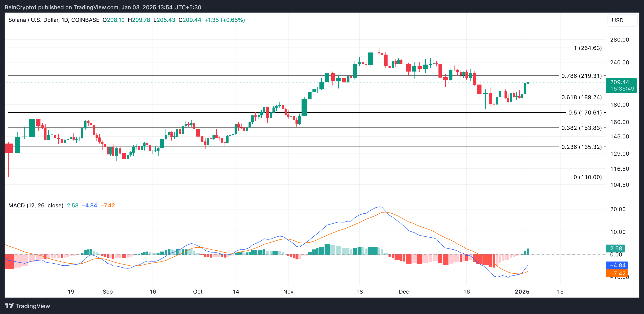Screen dimensions: 644x314
Task: Click the TradingView logo icon
Action: tap(9, 306)
